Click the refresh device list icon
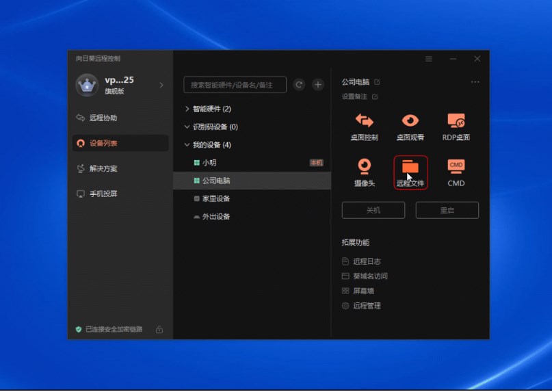The width and height of the screenshot is (552, 392). (299, 85)
